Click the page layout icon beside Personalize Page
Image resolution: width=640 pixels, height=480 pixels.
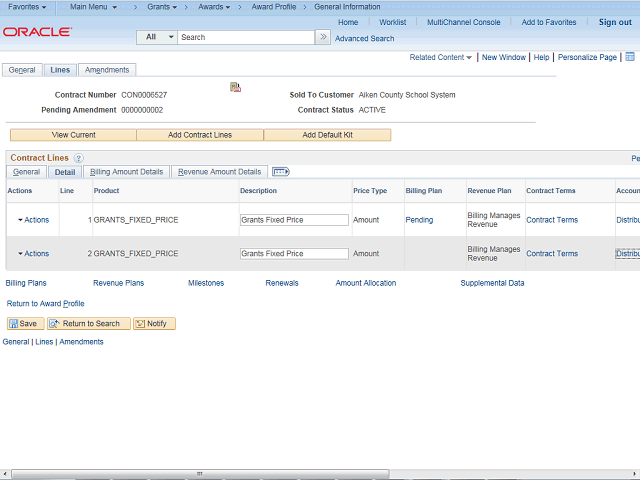pyautogui.click(x=630, y=57)
